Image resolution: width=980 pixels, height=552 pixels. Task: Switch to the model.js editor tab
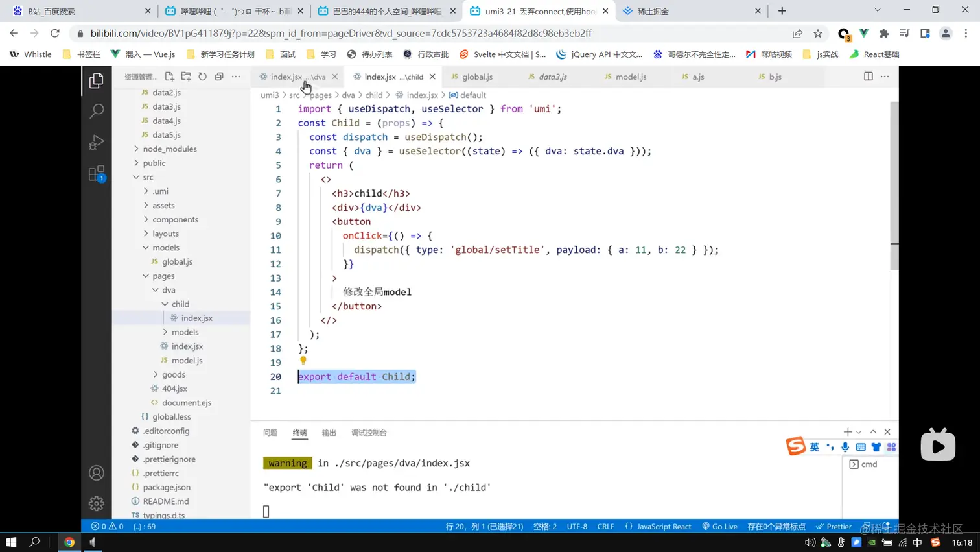pyautogui.click(x=631, y=77)
